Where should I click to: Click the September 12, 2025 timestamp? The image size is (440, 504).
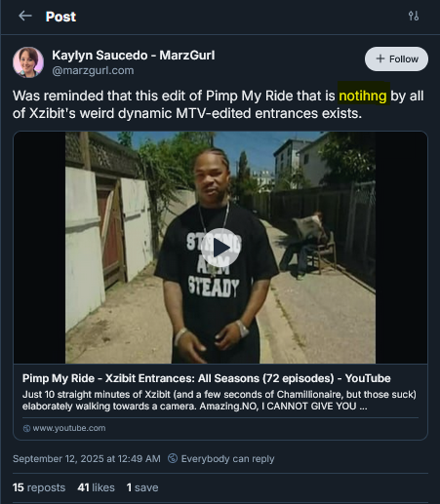tap(87, 459)
